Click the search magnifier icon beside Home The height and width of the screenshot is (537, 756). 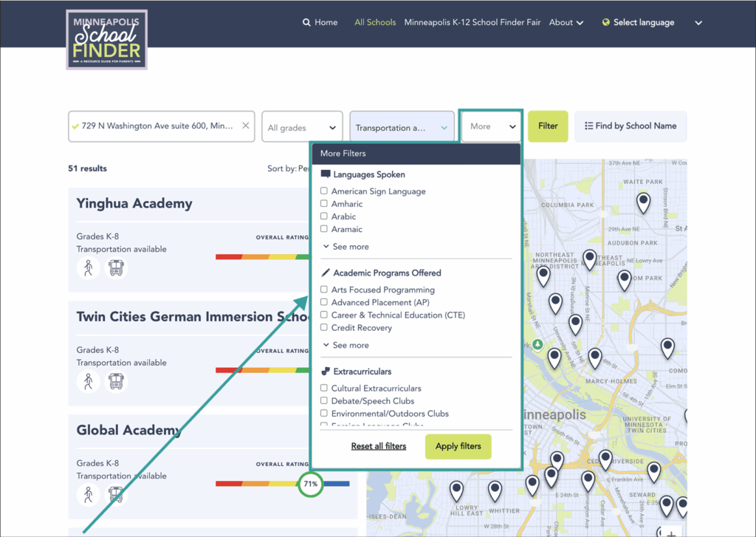point(306,23)
